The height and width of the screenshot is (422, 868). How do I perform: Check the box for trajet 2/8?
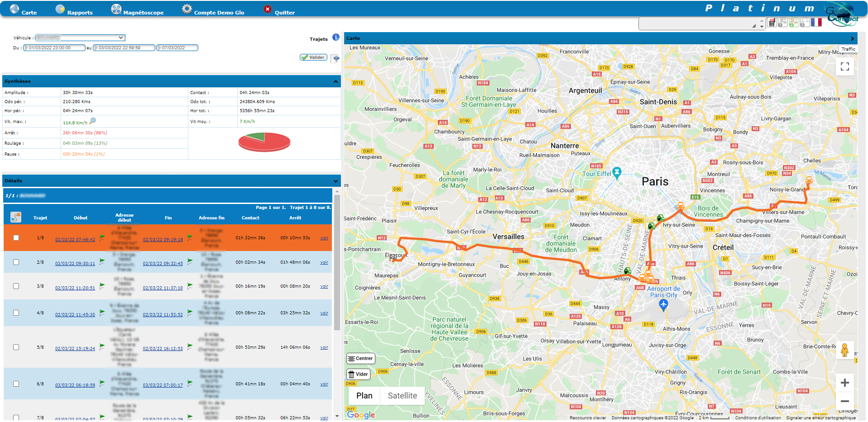click(16, 262)
